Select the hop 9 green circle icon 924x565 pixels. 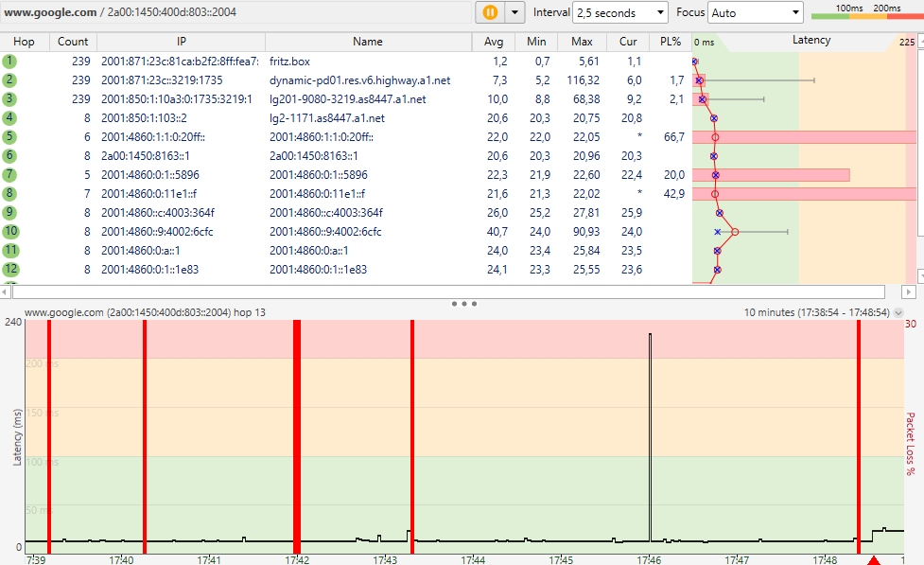click(x=9, y=212)
